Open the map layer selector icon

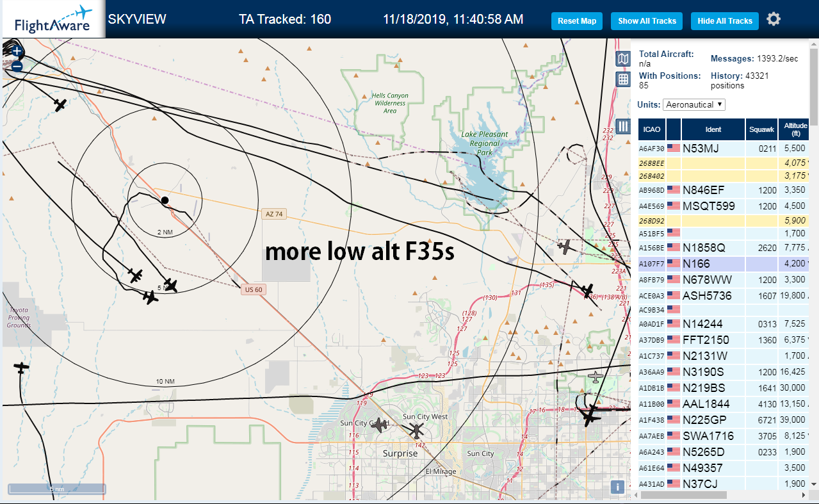pos(623,59)
